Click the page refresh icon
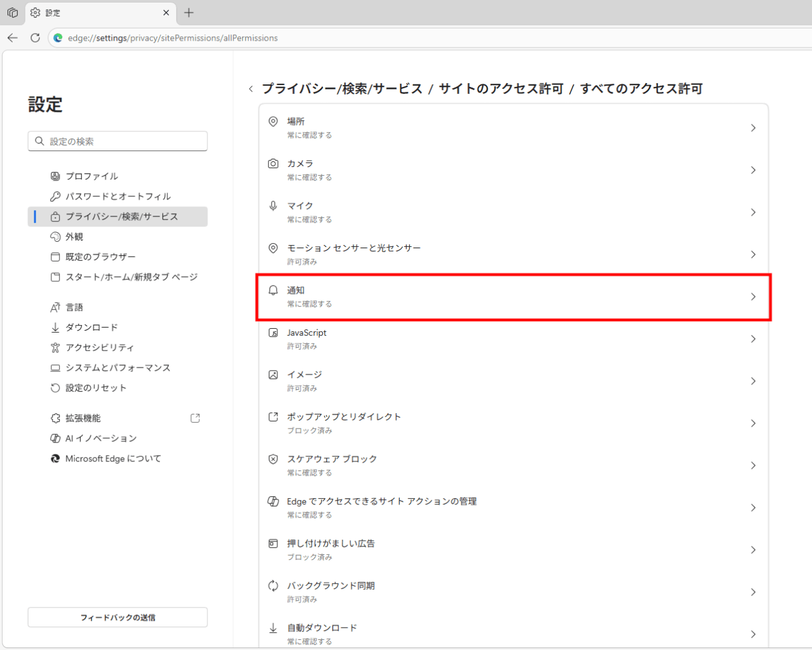Viewport: 812px width, 650px height. (36, 38)
